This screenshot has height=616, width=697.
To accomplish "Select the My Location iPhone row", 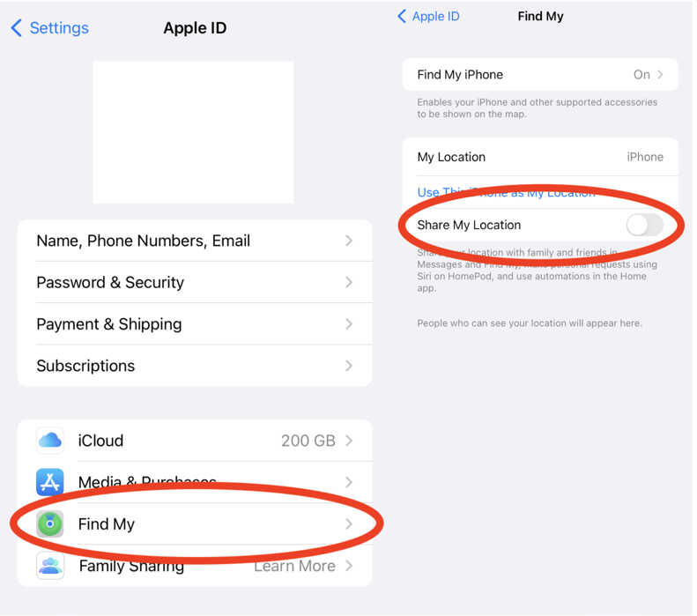I will (540, 157).
